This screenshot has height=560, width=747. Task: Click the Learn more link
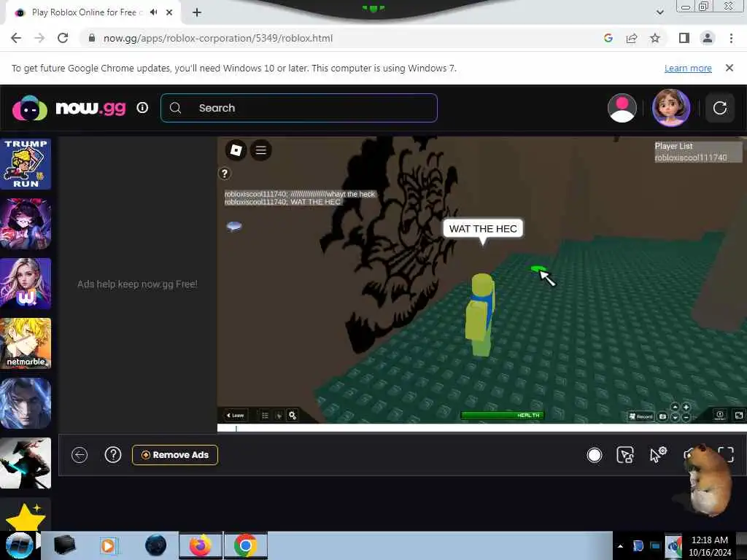pos(688,69)
